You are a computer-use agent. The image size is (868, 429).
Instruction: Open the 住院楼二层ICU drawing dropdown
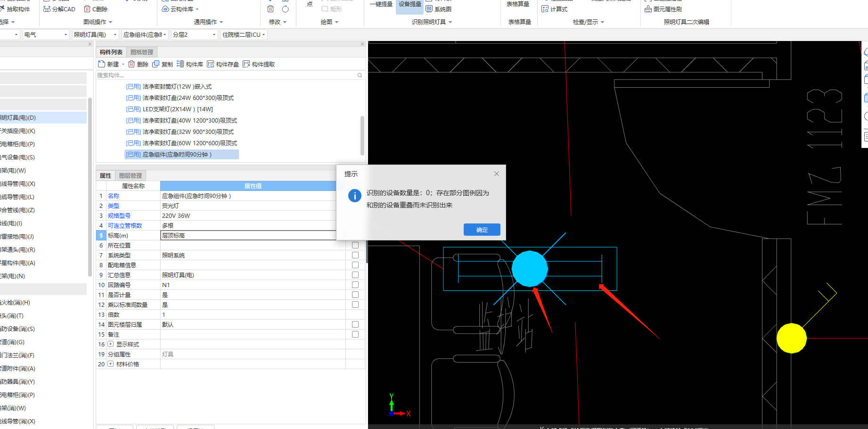coord(244,34)
